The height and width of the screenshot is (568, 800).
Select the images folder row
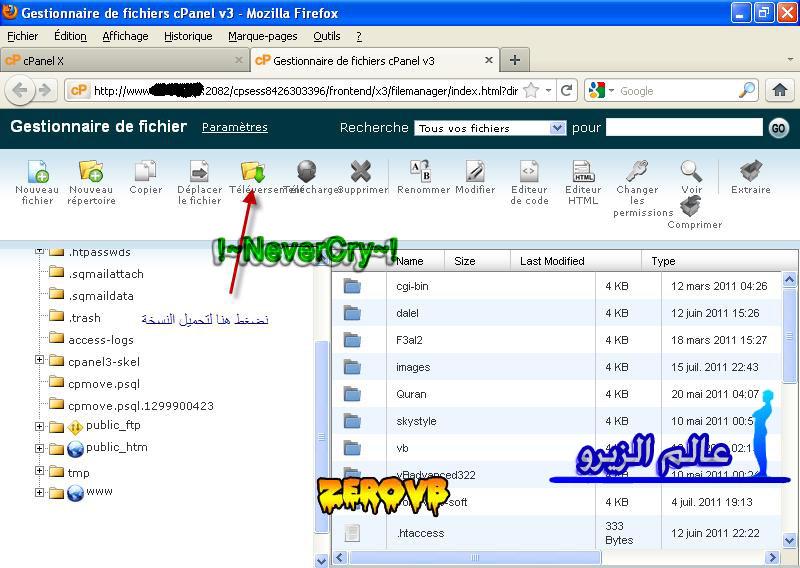[556, 367]
